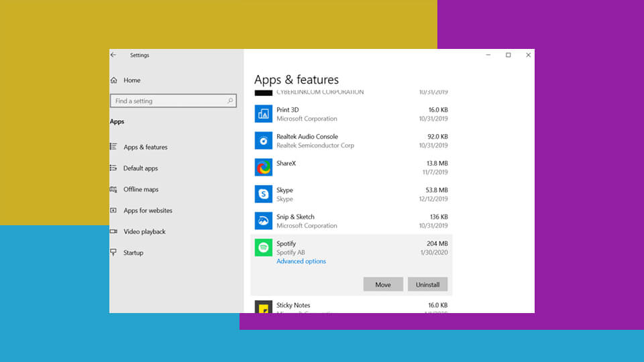Click the Realtek Audio Console icon
Screen dimensions: 644x362
pyautogui.click(x=263, y=140)
